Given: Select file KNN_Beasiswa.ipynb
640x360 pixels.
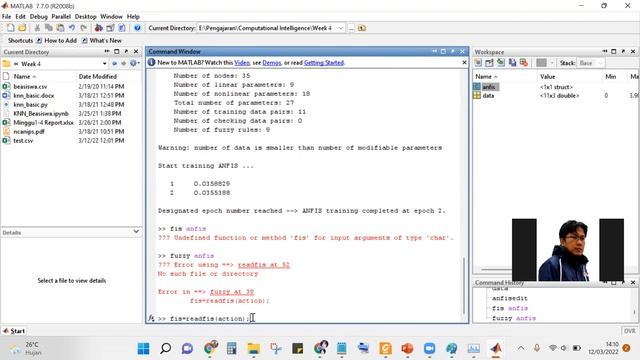Looking at the screenshot, I should (41, 113).
